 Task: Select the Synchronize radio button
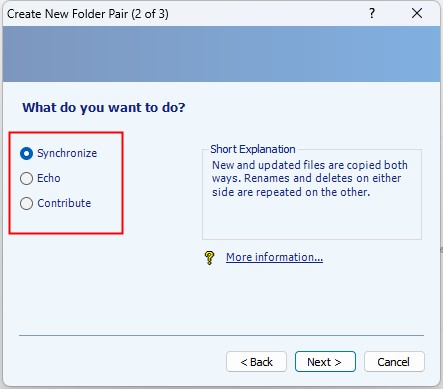point(26,154)
